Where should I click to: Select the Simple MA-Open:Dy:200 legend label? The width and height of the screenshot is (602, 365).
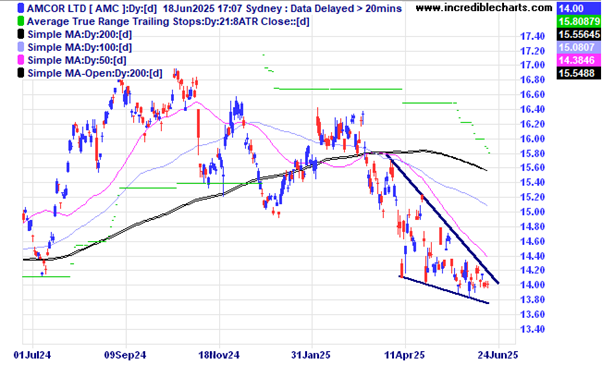point(95,73)
